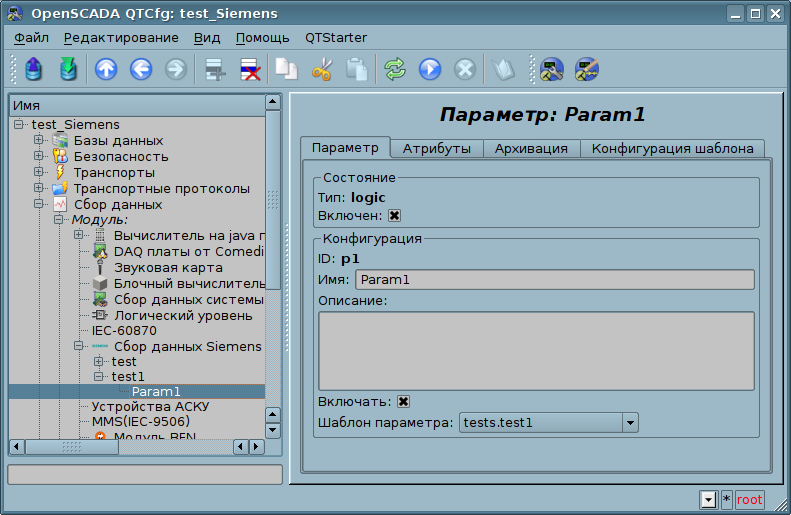
Task: Click the delete item icon with red cross
Action: pos(249,69)
